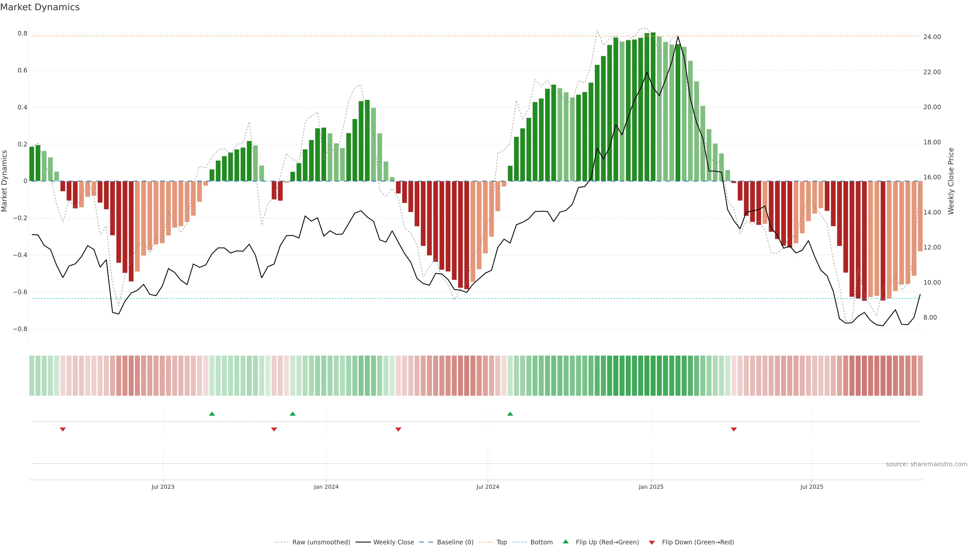Click the last red flip-down triangle in 2025
Screen dimensions: 980x551
[734, 429]
